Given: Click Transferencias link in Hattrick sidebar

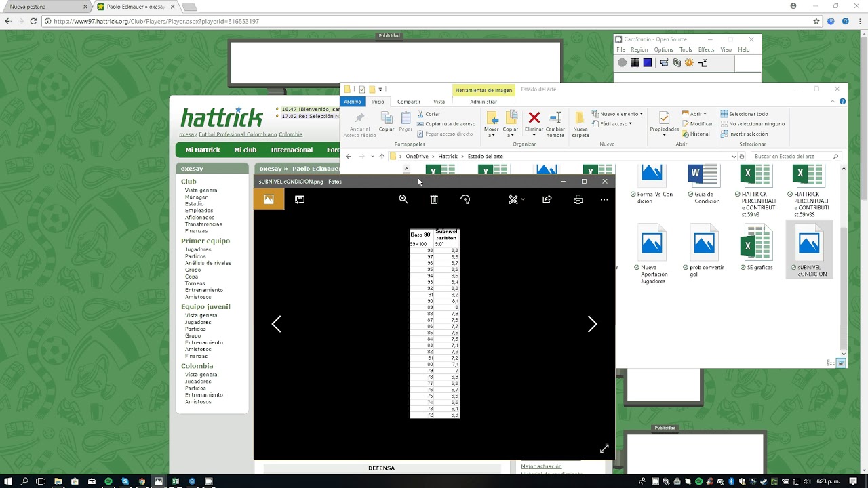Looking at the screenshot, I should [203, 224].
